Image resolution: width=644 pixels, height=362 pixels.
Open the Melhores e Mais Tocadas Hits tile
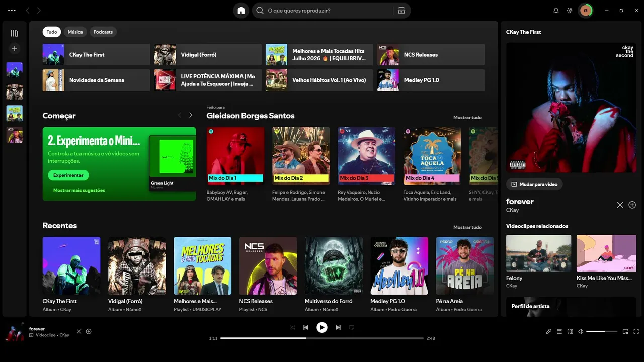point(319,55)
